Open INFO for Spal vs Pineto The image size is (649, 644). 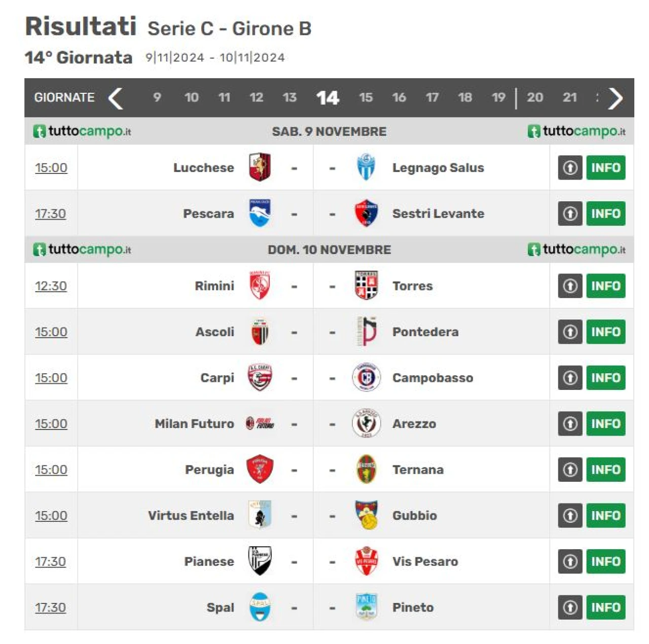pyautogui.click(x=606, y=607)
